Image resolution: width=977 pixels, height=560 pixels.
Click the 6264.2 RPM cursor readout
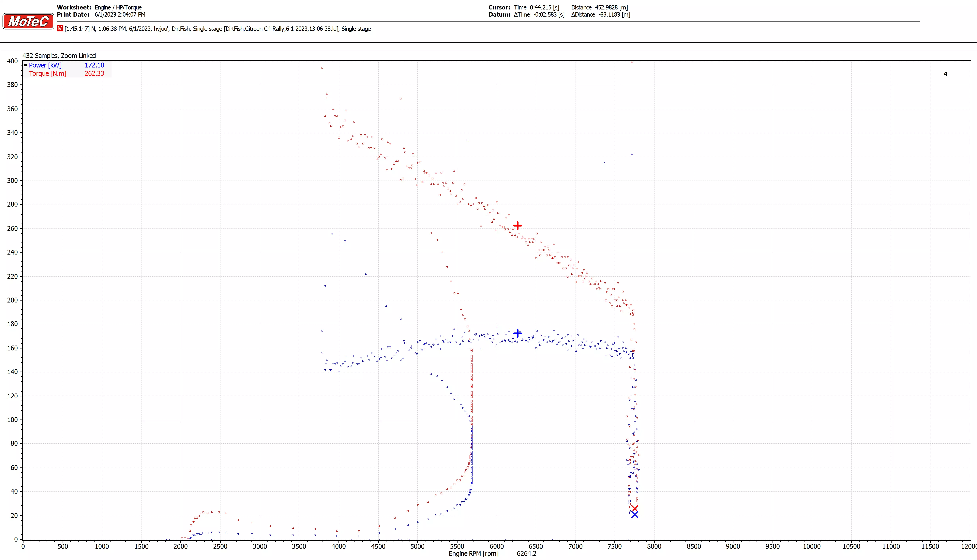[x=526, y=554]
